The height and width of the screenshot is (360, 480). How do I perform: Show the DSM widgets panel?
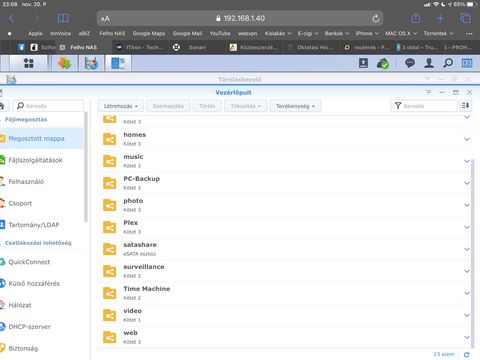[x=467, y=63]
